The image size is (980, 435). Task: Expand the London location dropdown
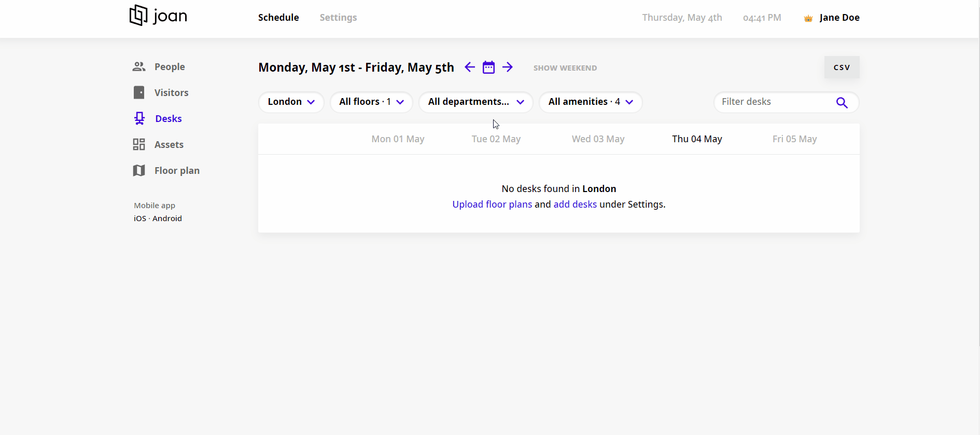(291, 102)
